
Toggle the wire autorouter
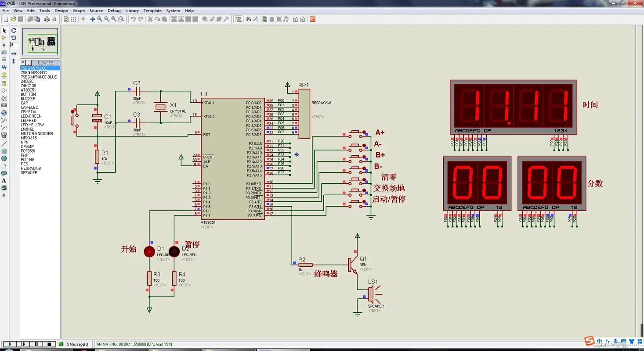click(x=239, y=19)
